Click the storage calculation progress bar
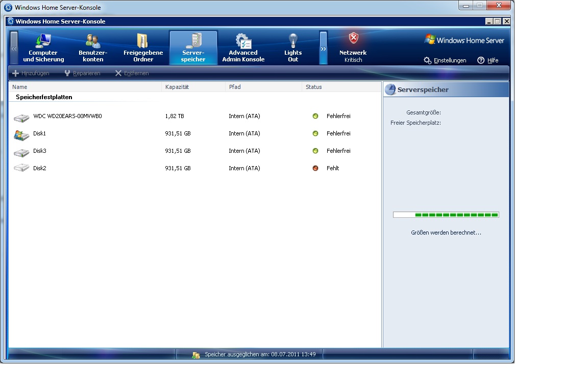 (446, 215)
